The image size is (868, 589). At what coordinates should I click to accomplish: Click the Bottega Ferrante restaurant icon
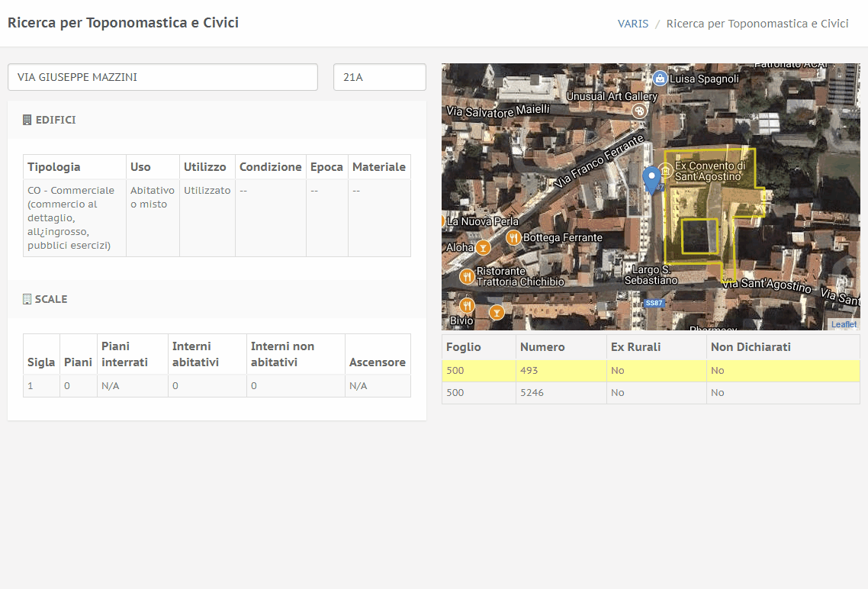(514, 238)
